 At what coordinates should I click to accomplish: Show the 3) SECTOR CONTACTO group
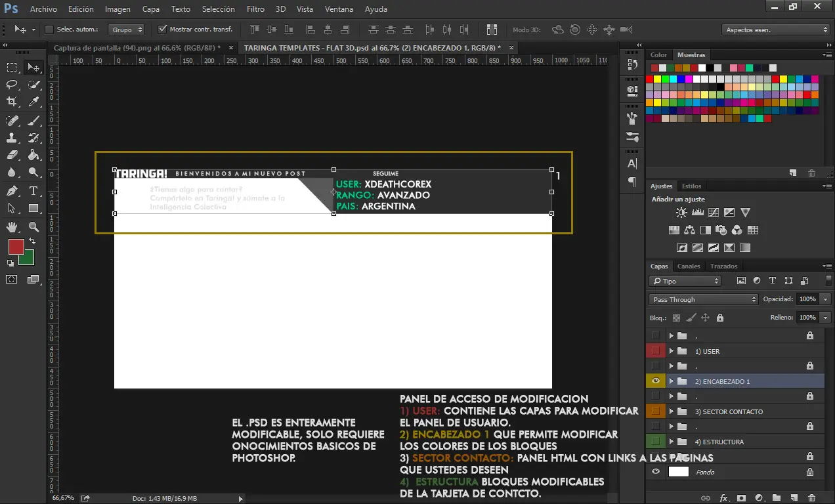pos(655,411)
